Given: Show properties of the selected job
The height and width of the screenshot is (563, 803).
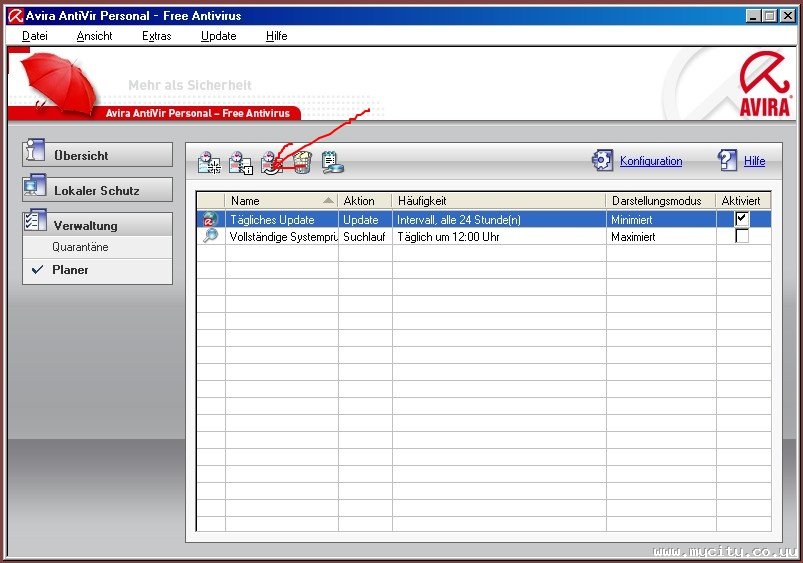Looking at the screenshot, I should [241, 163].
